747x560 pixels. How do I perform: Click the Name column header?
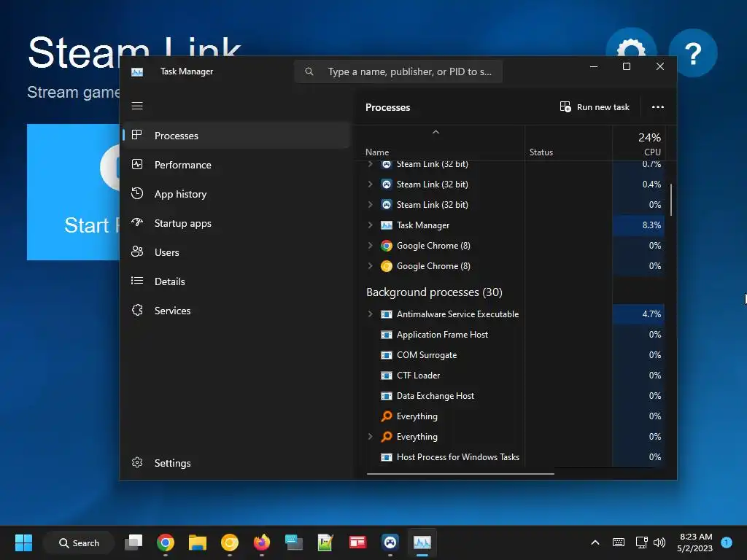[x=377, y=152]
